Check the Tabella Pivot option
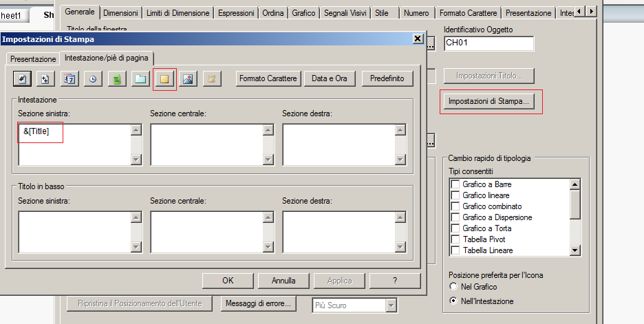Viewport: 644px width, 324px height. 455,239
